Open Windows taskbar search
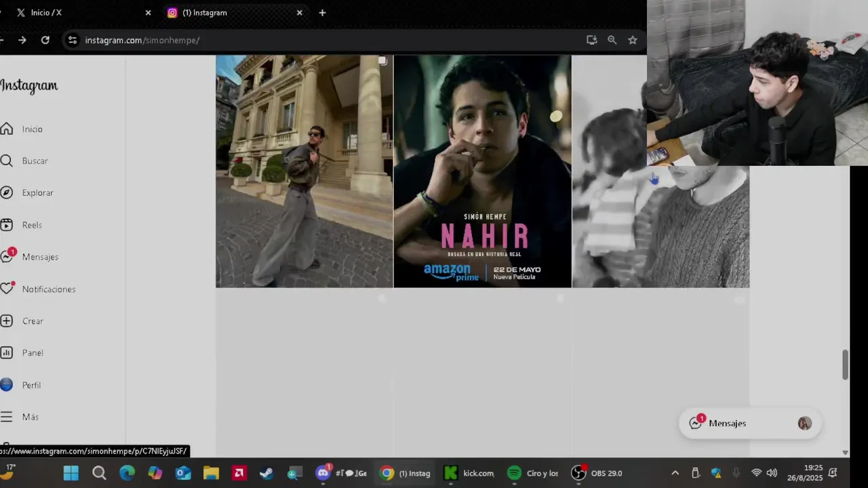Image resolution: width=868 pixels, height=488 pixels. (99, 473)
